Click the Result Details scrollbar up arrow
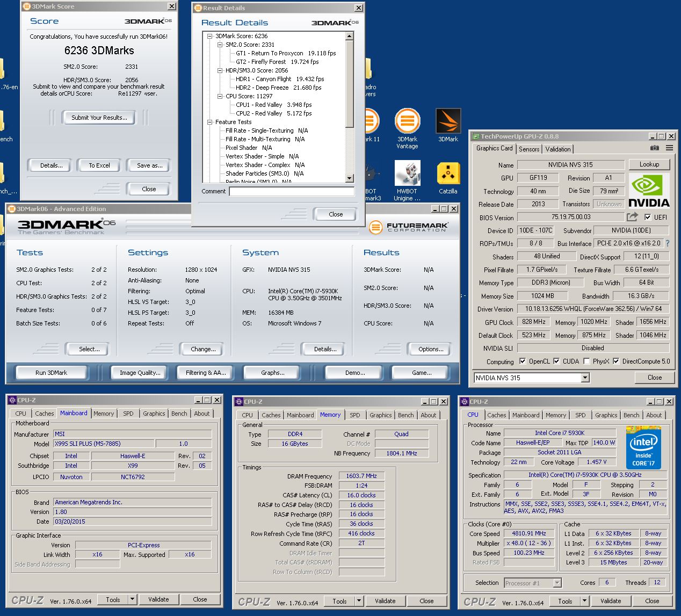The height and width of the screenshot is (616, 681). coord(350,36)
